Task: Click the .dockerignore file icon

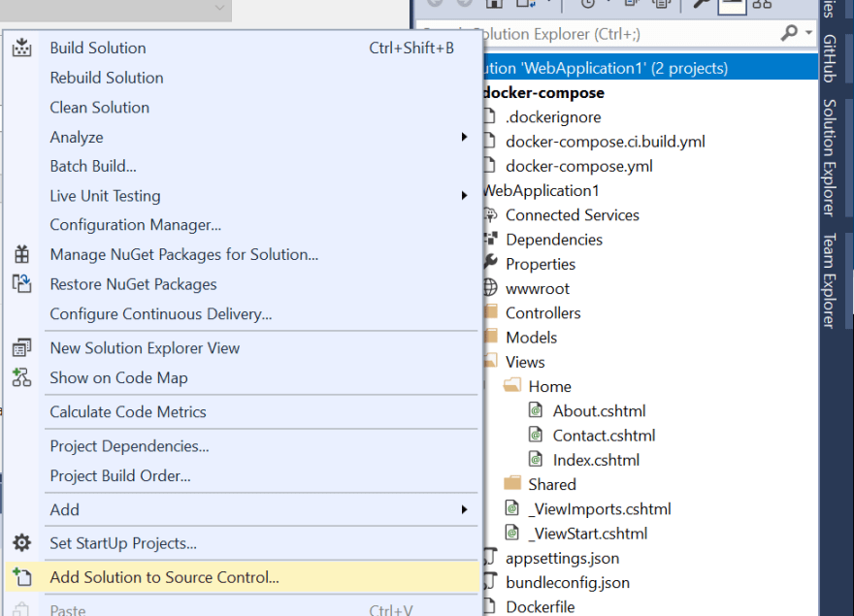Action: coord(490,116)
